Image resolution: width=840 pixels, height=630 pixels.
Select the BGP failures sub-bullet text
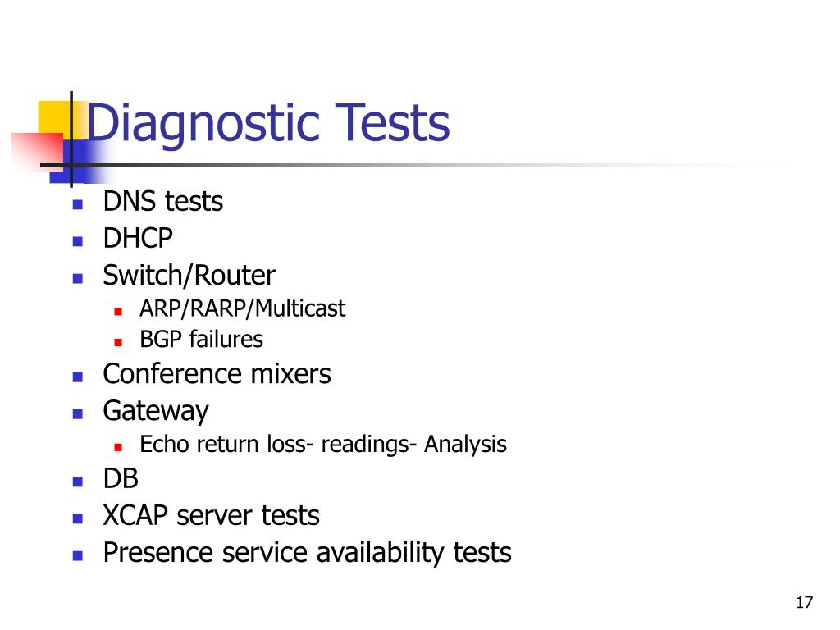201,339
